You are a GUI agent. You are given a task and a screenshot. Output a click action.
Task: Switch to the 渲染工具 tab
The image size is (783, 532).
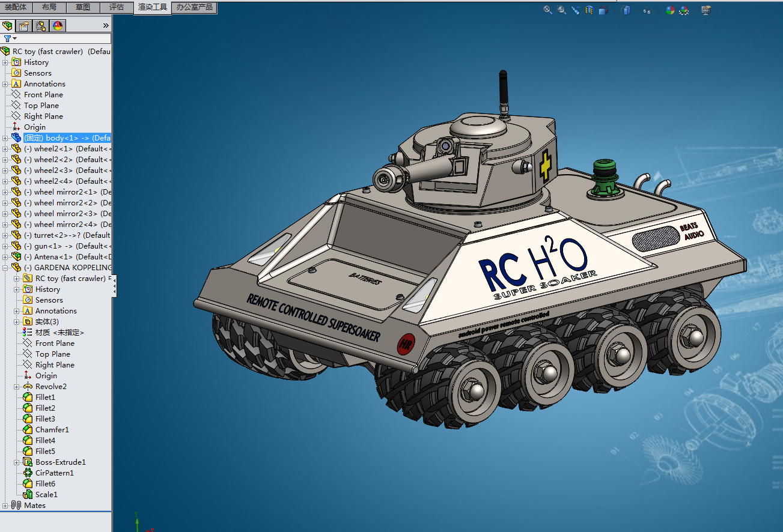pyautogui.click(x=152, y=7)
